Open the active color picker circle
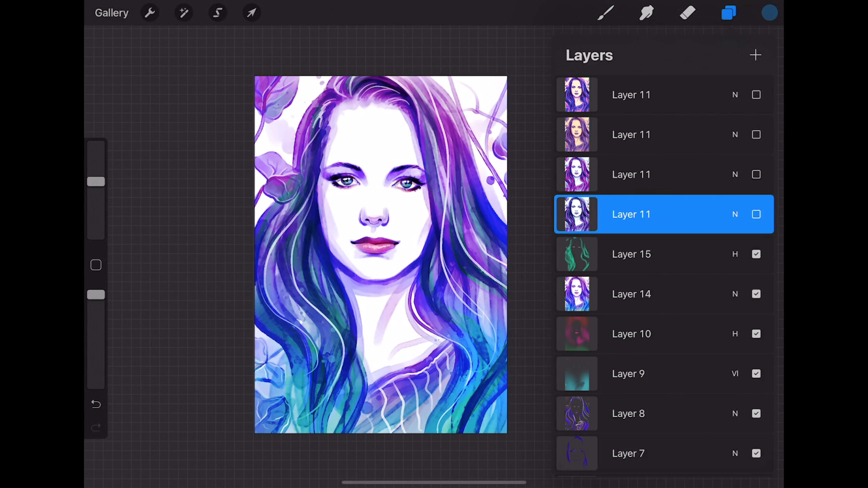 coord(770,13)
